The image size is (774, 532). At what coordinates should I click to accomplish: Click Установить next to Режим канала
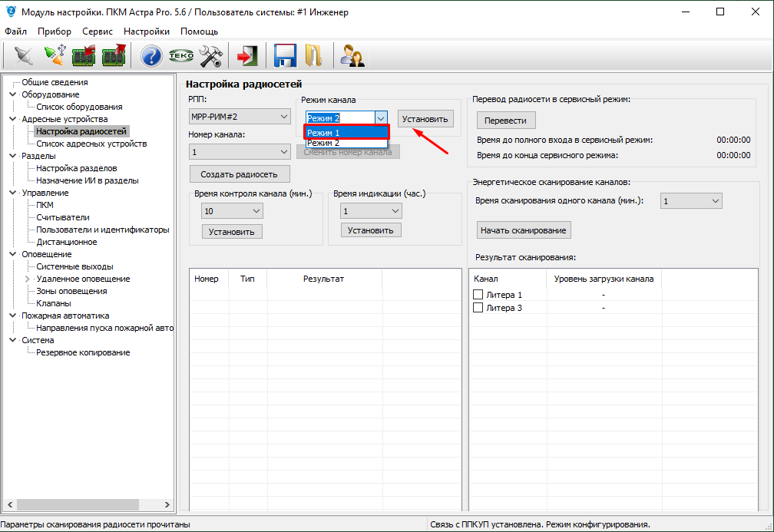pyautogui.click(x=425, y=119)
